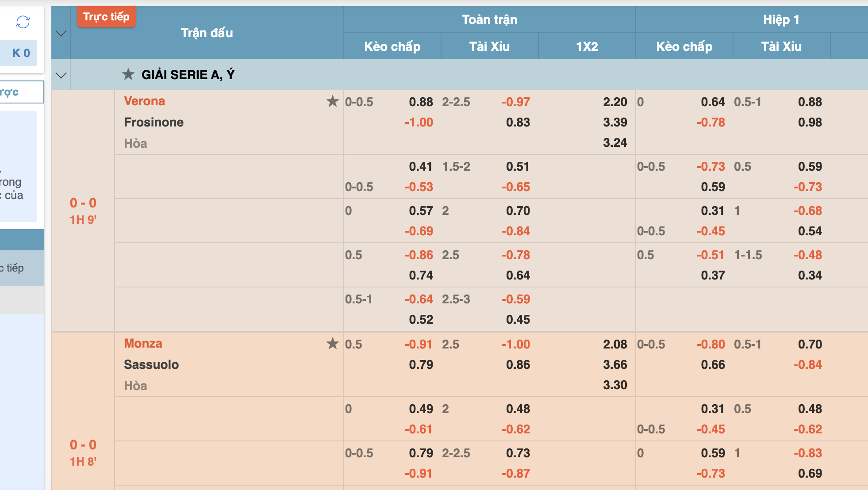Pick draw odds 3.24 for Verona match
The width and height of the screenshot is (868, 490).
click(x=615, y=143)
